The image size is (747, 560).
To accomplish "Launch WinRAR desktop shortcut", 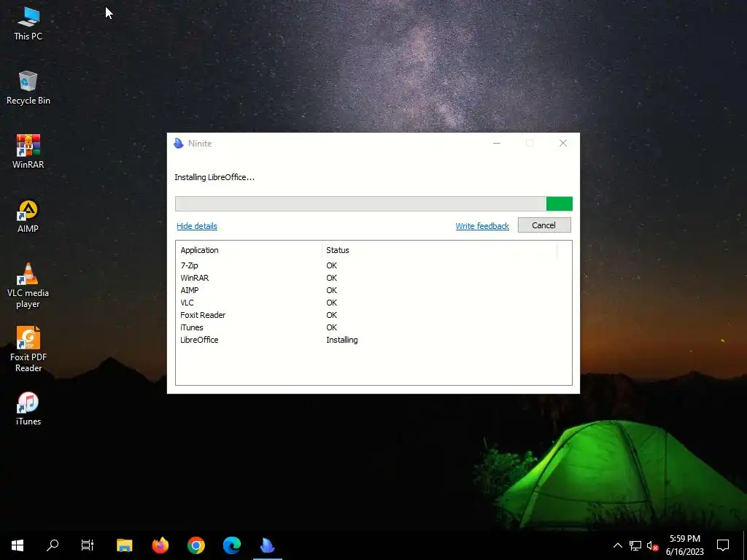I will [28, 152].
